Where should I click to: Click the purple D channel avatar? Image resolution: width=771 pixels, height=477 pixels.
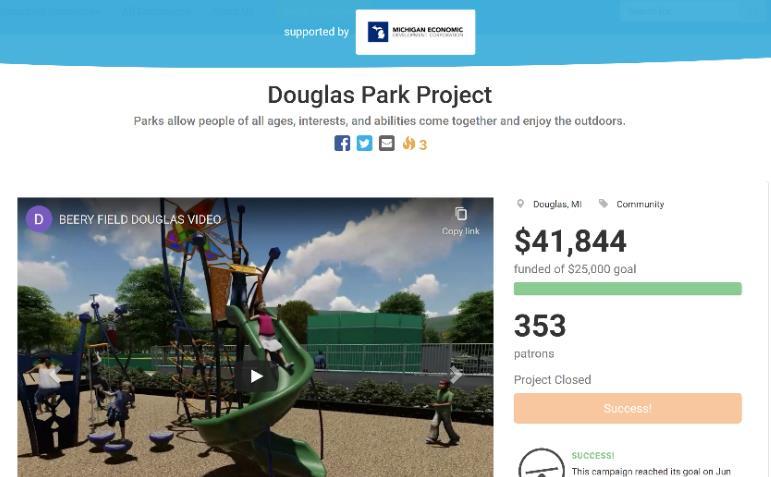[39, 219]
